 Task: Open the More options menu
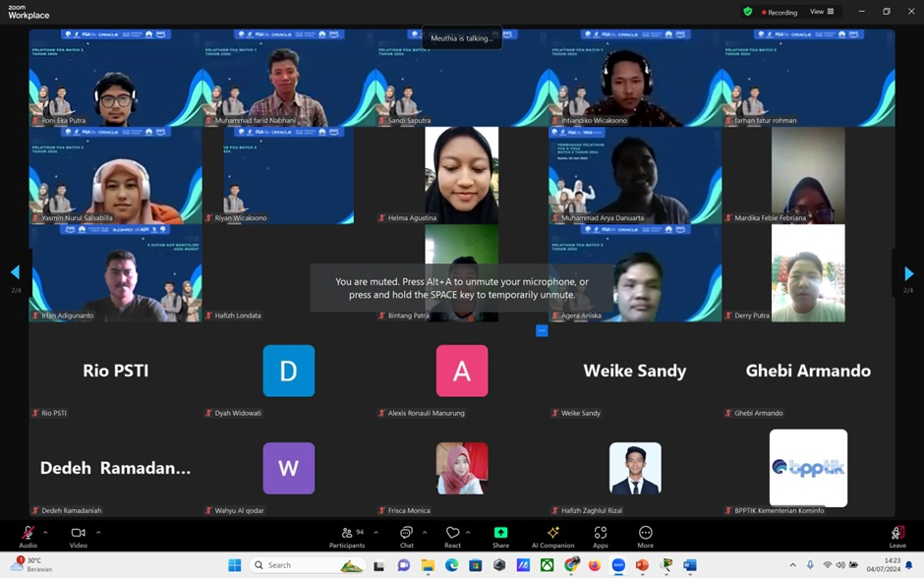[x=645, y=534]
